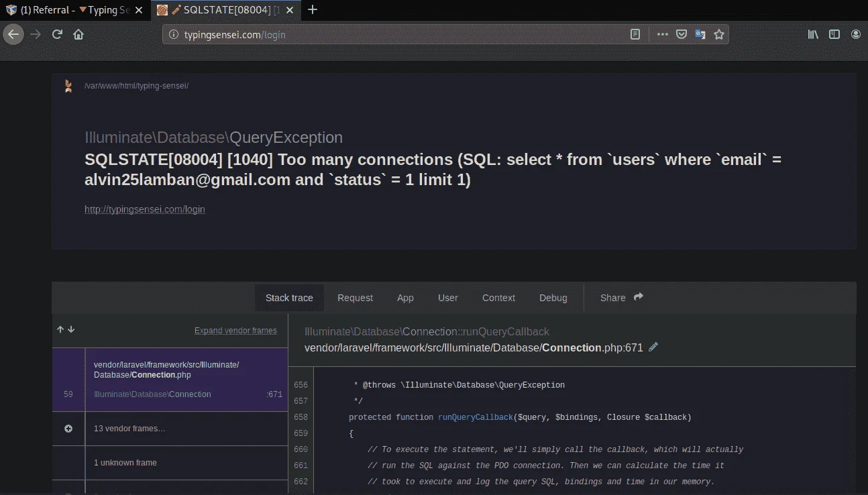This screenshot has width=868, height=495.
Task: Open the App tab
Action: coord(405,298)
